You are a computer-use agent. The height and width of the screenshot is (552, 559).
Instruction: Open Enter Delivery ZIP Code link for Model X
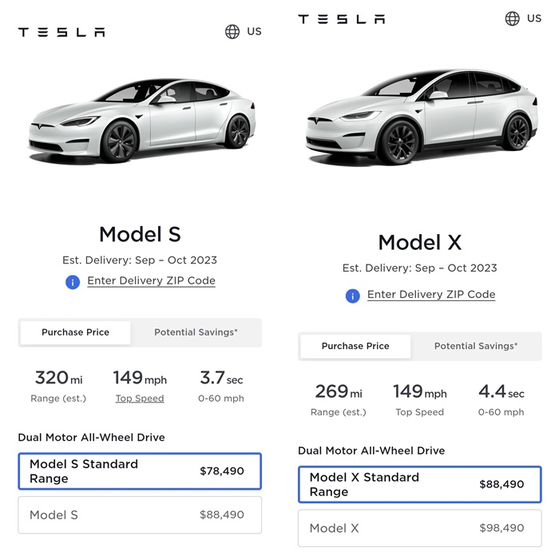431,295
